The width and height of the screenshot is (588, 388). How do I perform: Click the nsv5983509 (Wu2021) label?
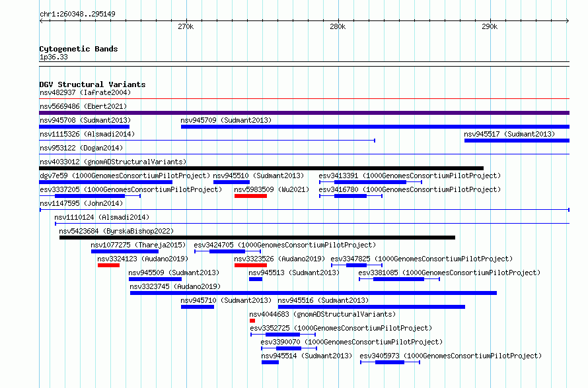click(x=272, y=189)
